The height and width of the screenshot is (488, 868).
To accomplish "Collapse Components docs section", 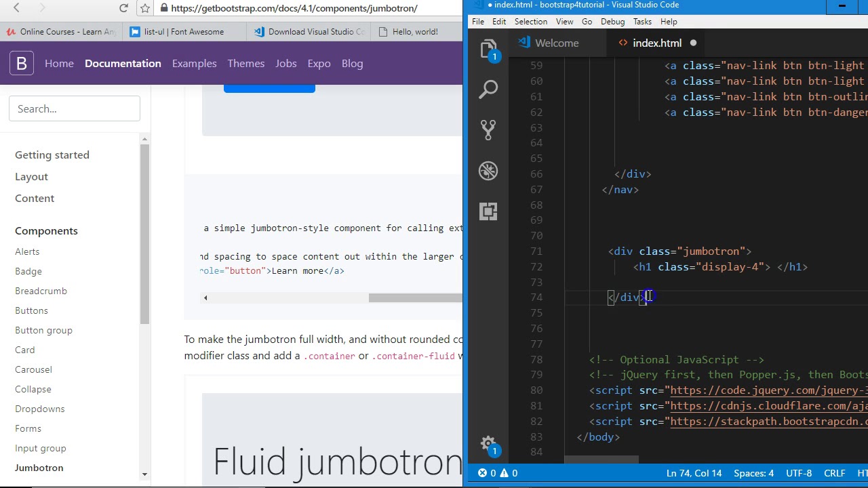I will [46, 230].
